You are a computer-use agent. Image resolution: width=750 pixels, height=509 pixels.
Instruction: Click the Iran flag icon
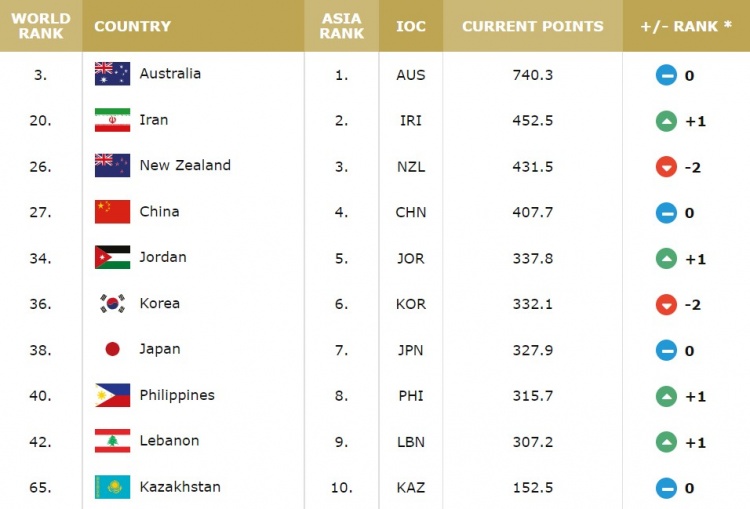(112, 120)
